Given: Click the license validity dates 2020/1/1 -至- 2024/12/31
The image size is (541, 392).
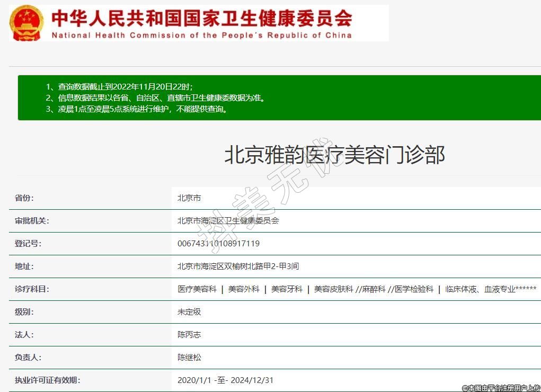Looking at the screenshot, I should point(225,380).
